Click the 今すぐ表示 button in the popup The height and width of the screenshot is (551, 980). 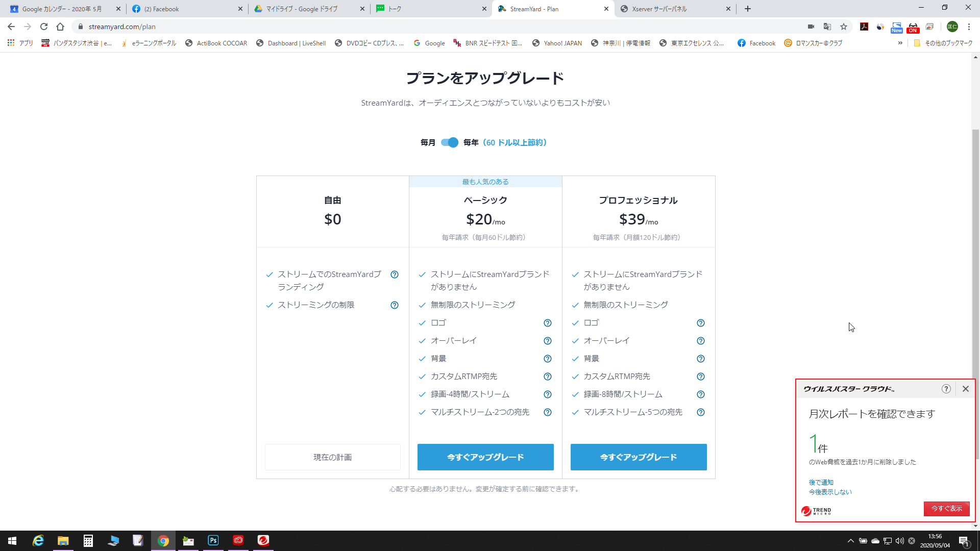947,509
